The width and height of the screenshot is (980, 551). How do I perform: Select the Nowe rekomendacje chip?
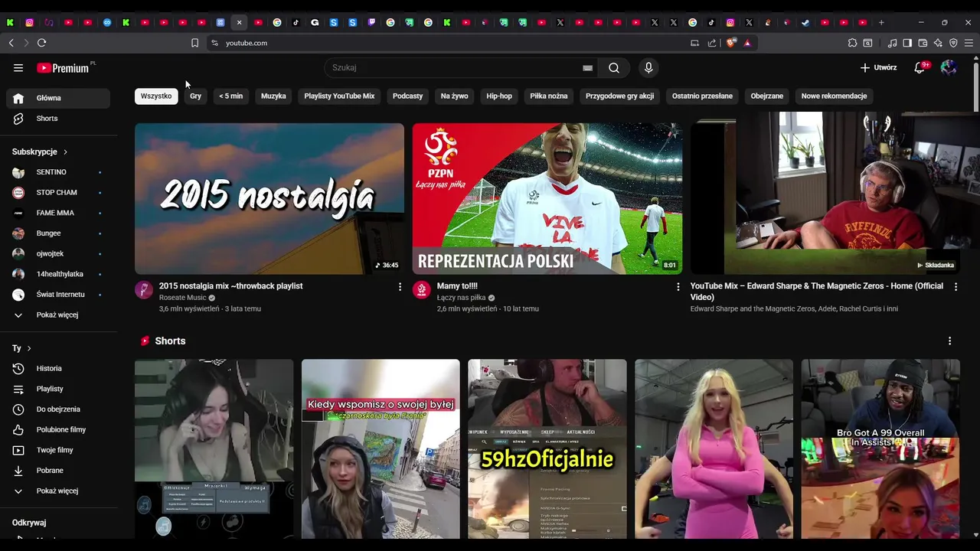834,96
